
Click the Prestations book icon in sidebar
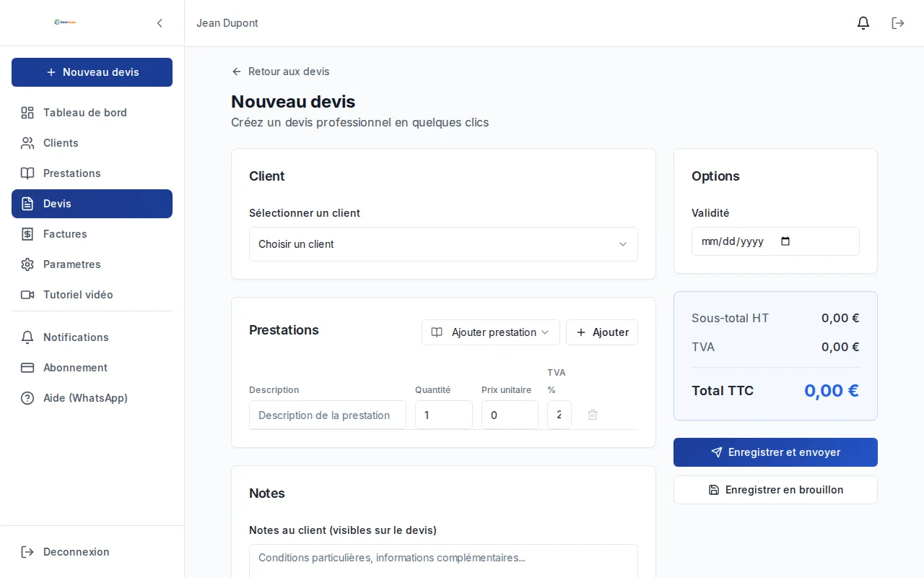tap(27, 173)
